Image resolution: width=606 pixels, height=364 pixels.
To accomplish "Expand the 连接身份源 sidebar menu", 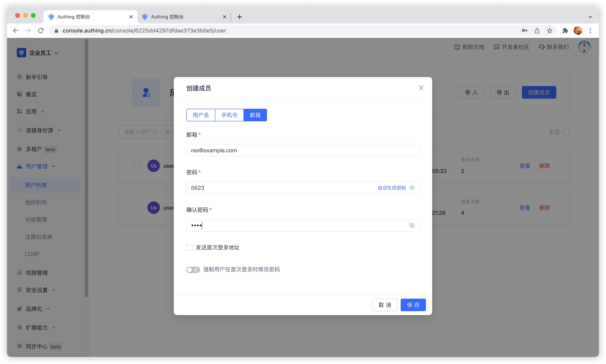I will [x=40, y=130].
